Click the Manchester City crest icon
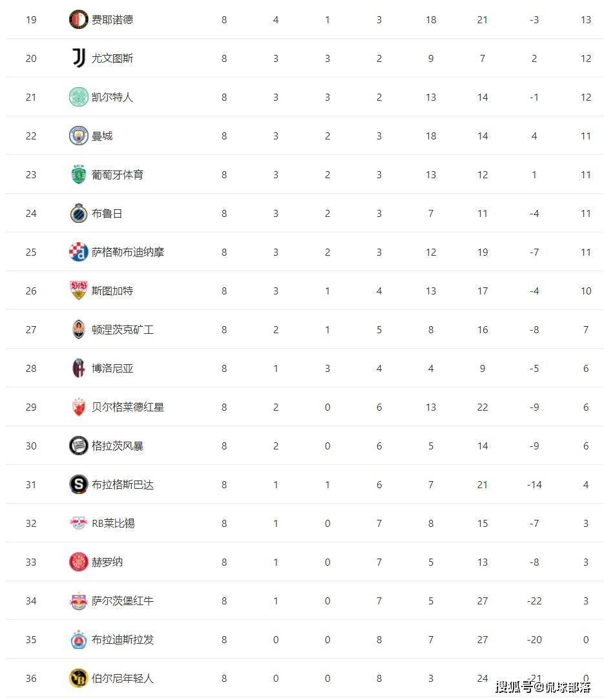Viewport: 604px width, 700px height. 79,136
